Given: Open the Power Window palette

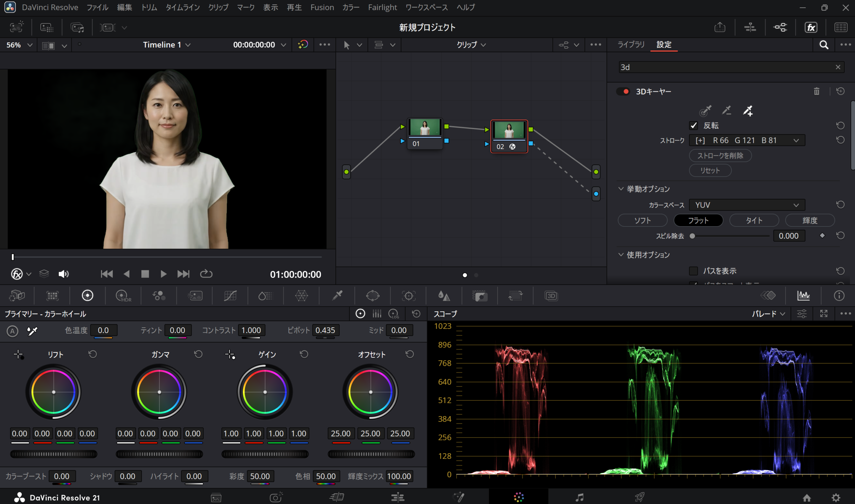Looking at the screenshot, I should (372, 296).
